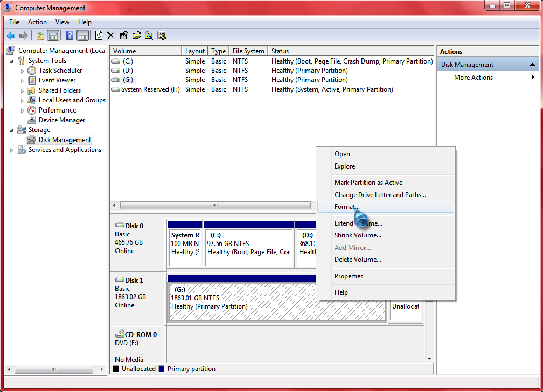The height and width of the screenshot is (392, 543).
Task: Sort by the File System column header
Action: [x=249, y=51]
